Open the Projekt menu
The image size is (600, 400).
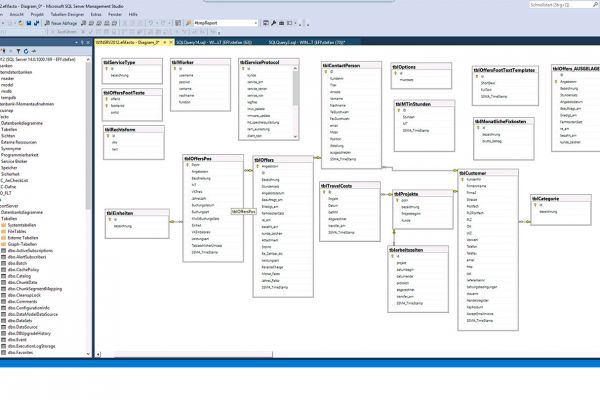click(x=37, y=14)
